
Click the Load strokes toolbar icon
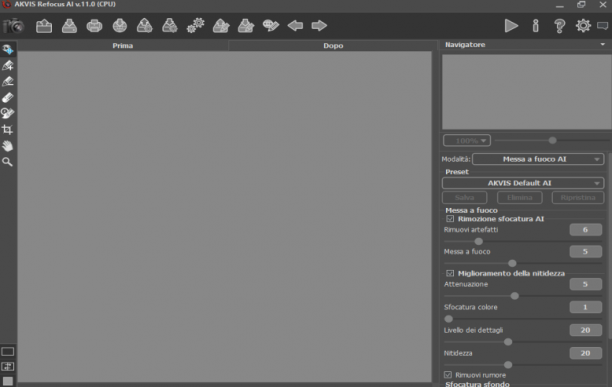(x=221, y=26)
